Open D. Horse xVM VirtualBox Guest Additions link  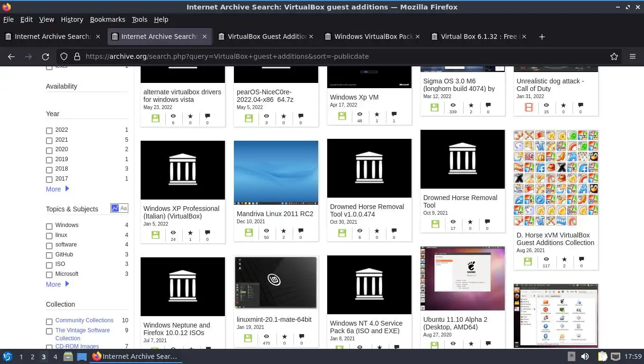555,239
